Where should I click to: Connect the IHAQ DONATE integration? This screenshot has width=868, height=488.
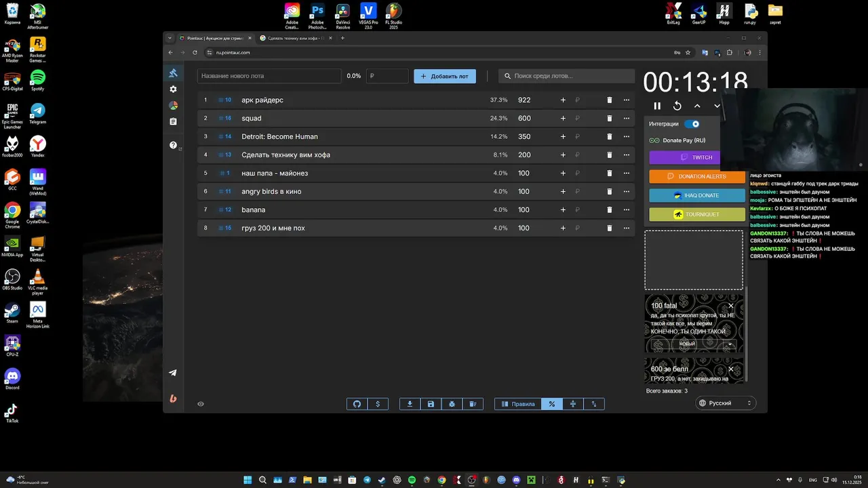697,195
